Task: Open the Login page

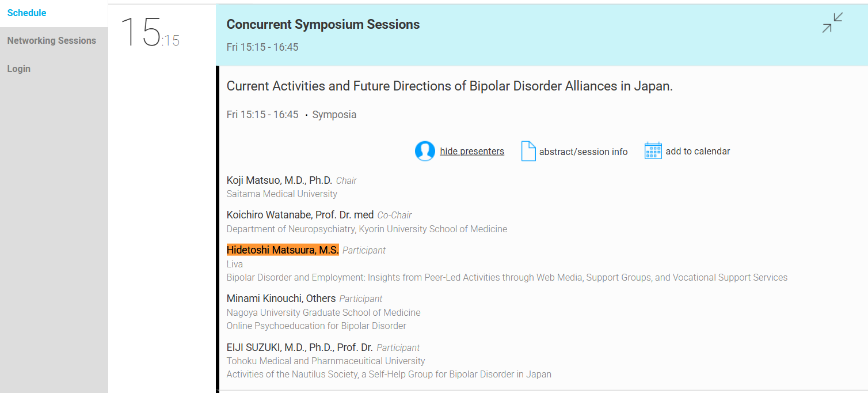Action: [x=54, y=69]
